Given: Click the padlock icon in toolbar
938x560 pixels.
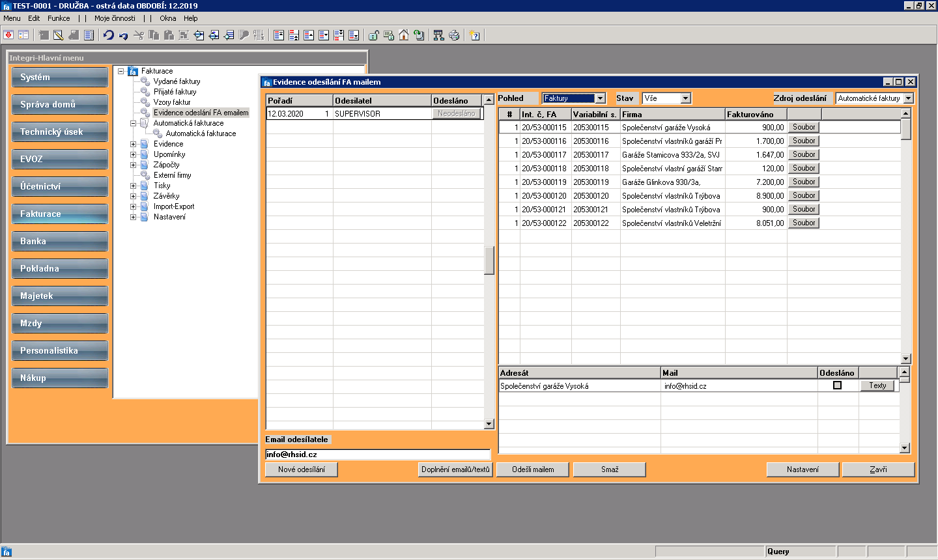Looking at the screenshot, I should tap(374, 35).
